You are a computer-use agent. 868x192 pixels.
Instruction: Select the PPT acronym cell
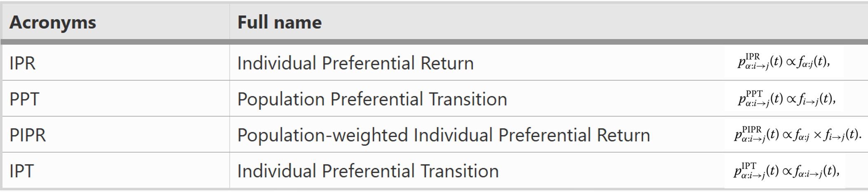click(24, 99)
